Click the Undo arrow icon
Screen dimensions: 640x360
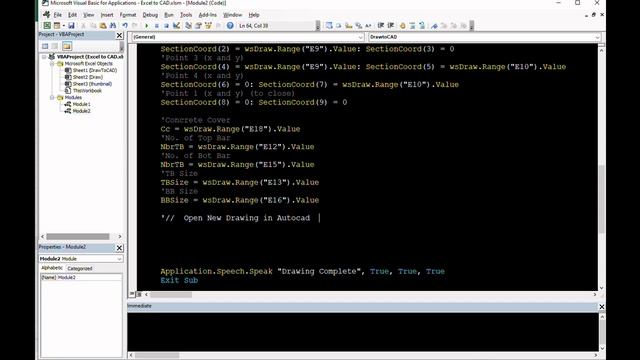pos(125,26)
